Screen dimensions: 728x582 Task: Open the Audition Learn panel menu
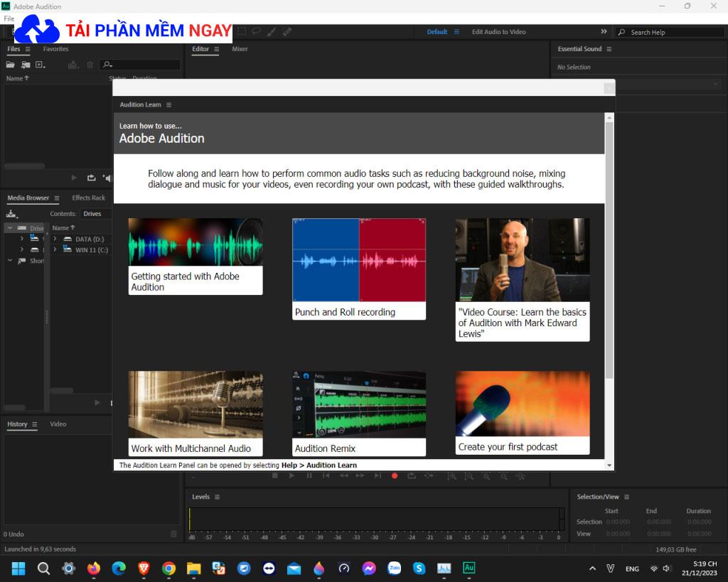click(169, 105)
